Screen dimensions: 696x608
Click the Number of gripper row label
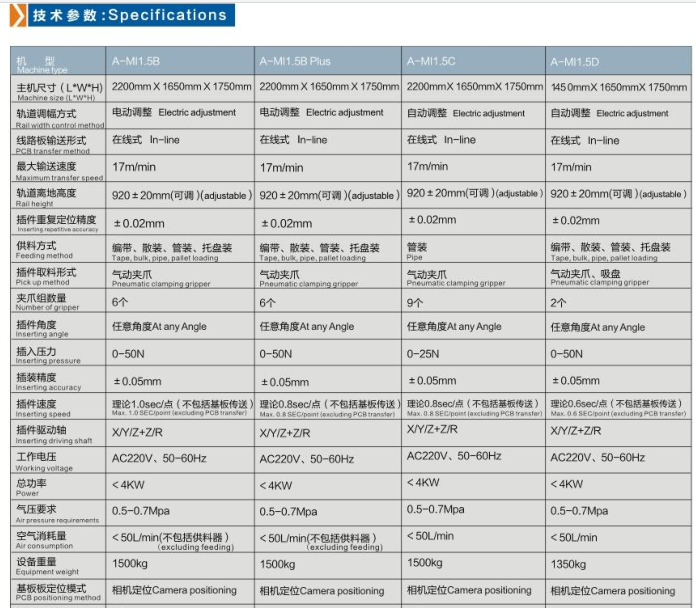(x=58, y=301)
